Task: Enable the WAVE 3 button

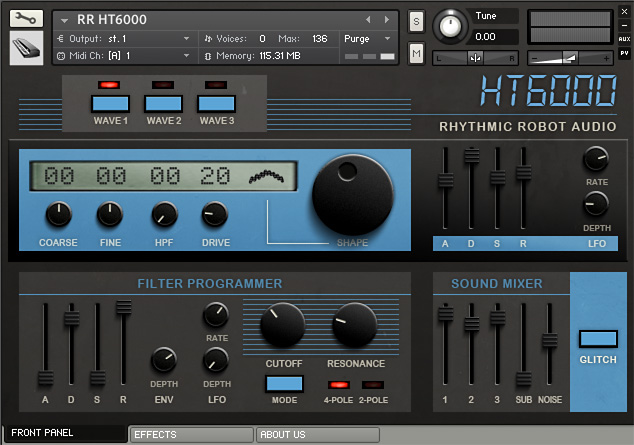Action: click(x=216, y=104)
